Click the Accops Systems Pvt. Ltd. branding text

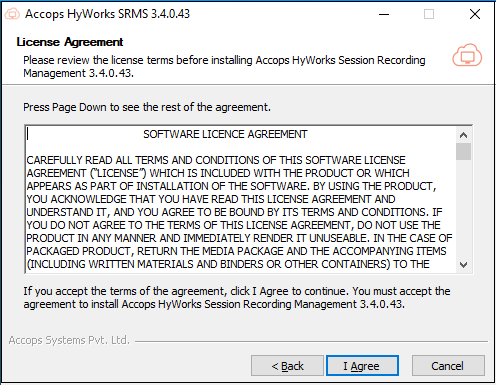pos(69,340)
